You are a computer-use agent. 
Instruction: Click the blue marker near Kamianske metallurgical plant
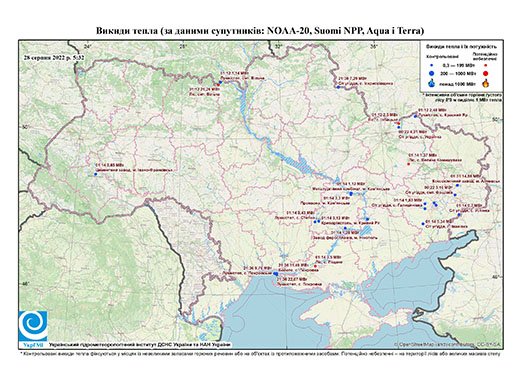click(x=351, y=194)
